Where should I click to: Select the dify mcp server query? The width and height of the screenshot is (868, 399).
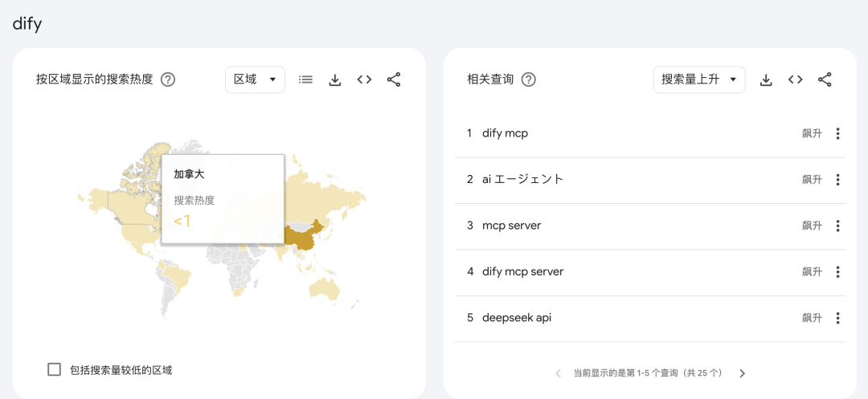point(522,272)
